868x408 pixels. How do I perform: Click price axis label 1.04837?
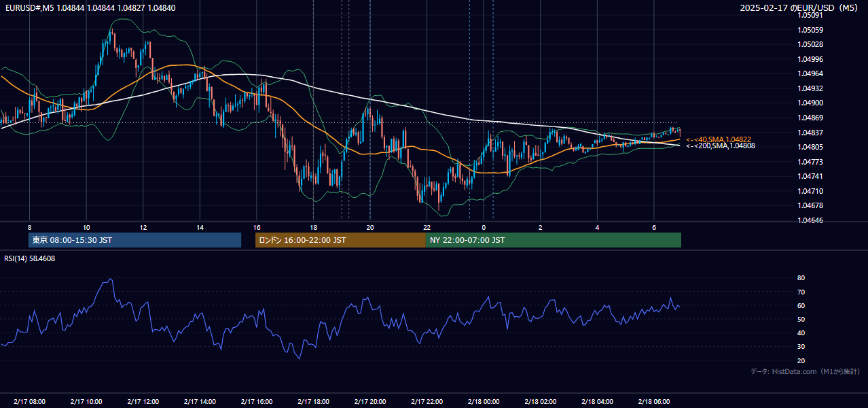[x=810, y=133]
